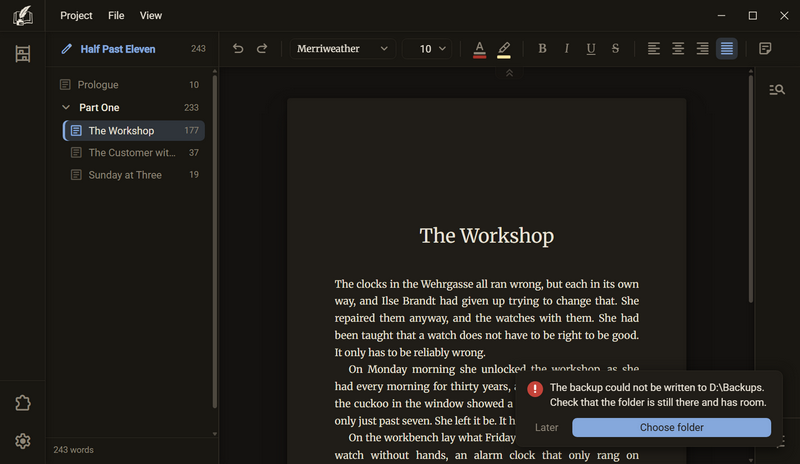Toggle bold formatting
The image size is (800, 464).
point(542,48)
